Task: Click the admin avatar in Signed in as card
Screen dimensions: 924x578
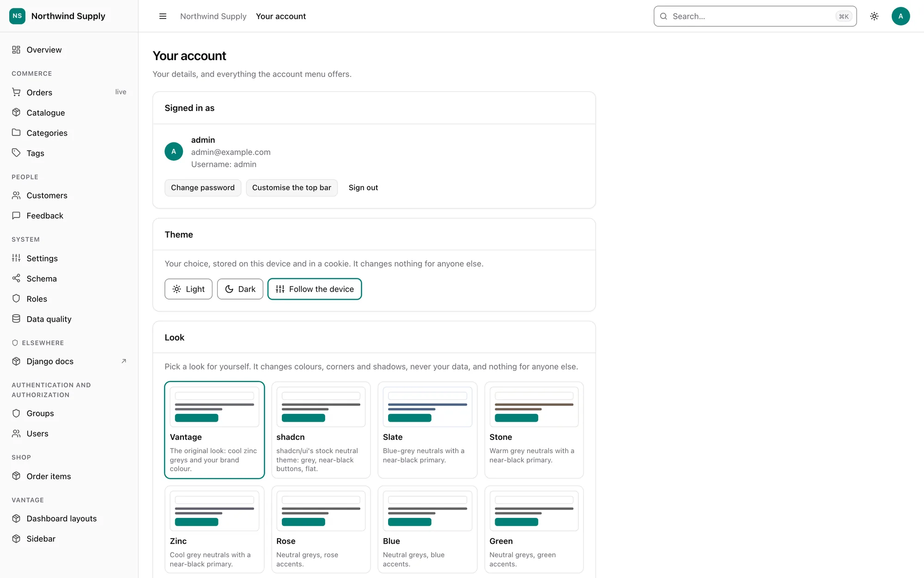Action: 174,152
